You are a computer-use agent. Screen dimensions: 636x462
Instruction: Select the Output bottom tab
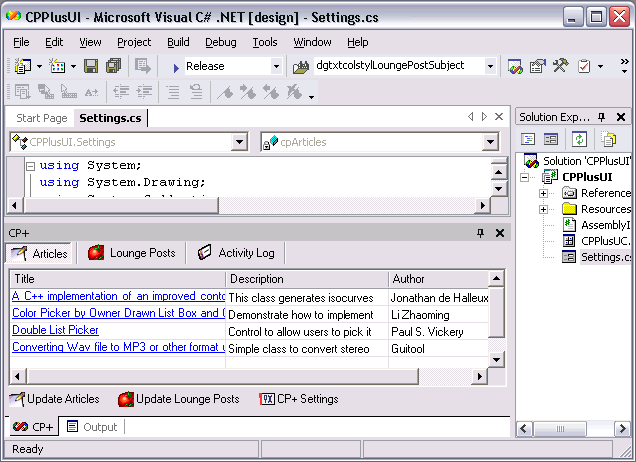pos(92,427)
